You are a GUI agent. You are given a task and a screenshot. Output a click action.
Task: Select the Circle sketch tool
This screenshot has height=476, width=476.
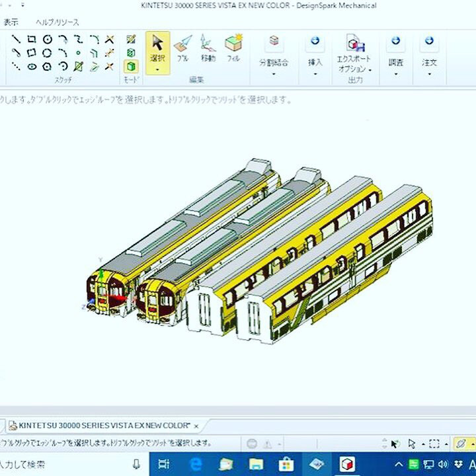pyautogui.click(x=47, y=39)
